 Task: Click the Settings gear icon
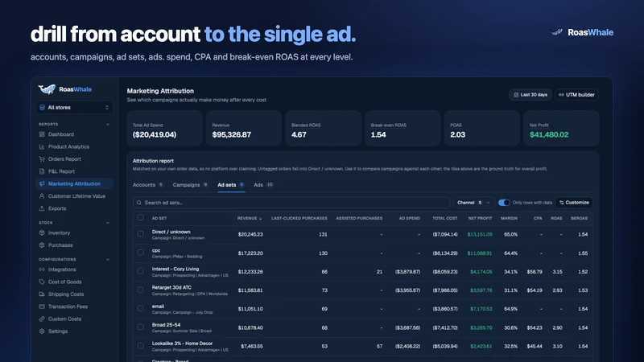tap(42, 331)
